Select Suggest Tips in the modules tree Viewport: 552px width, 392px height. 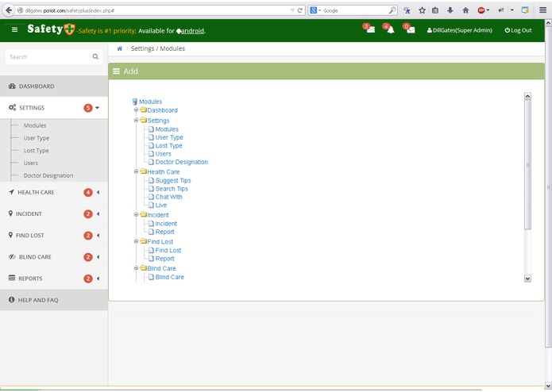click(x=173, y=180)
